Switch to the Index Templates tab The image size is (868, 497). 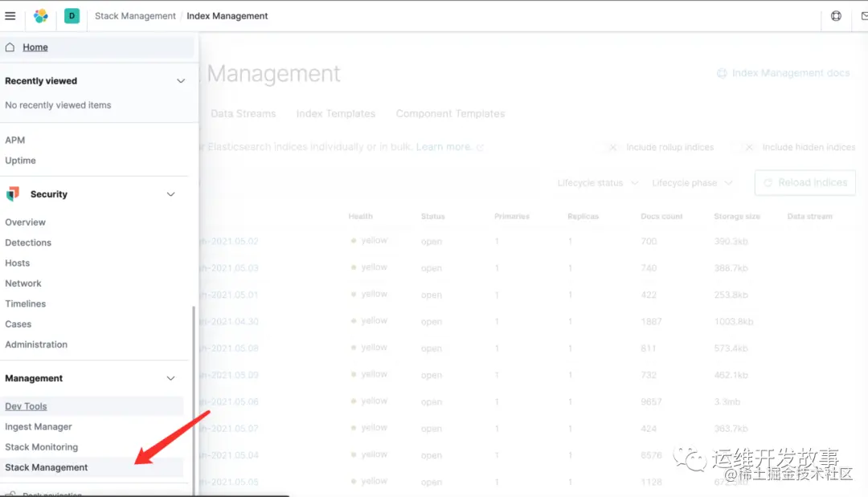335,113
